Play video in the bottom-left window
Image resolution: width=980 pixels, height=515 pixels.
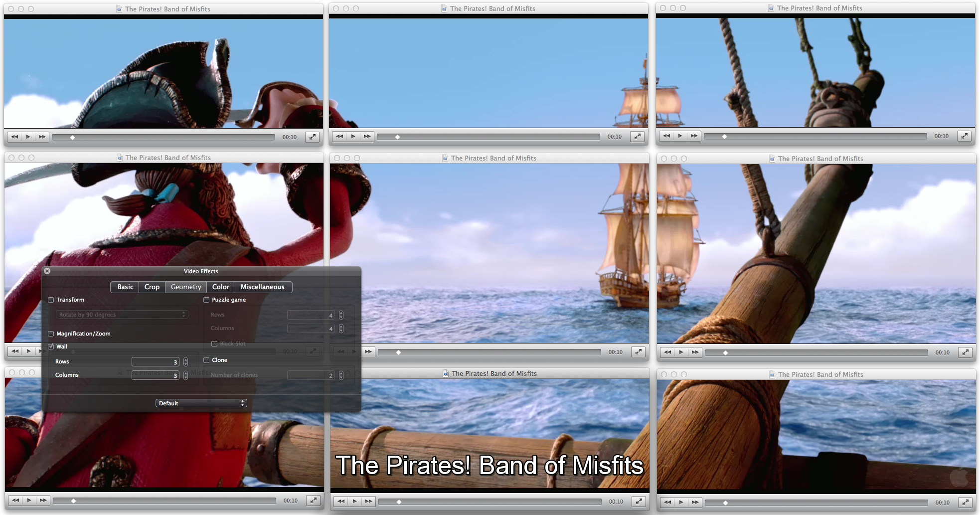(x=29, y=500)
